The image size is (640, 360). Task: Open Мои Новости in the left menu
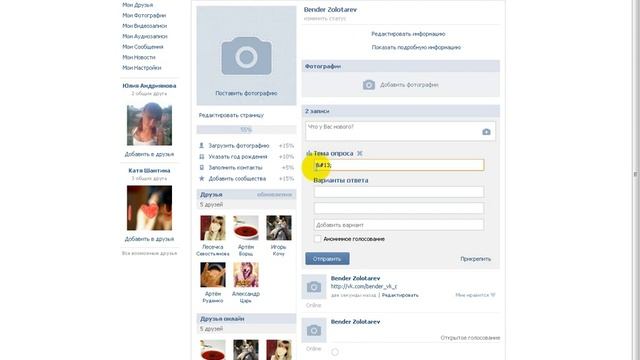(139, 58)
